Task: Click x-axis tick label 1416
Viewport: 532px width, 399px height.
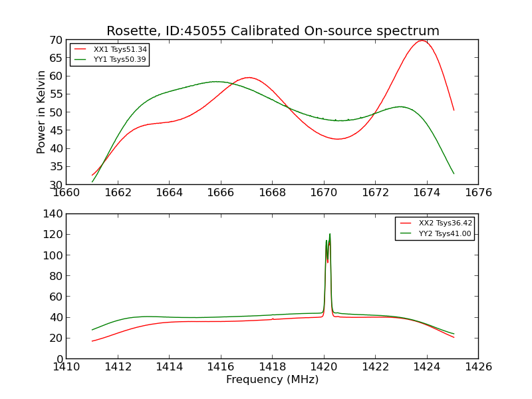Action: (x=221, y=367)
